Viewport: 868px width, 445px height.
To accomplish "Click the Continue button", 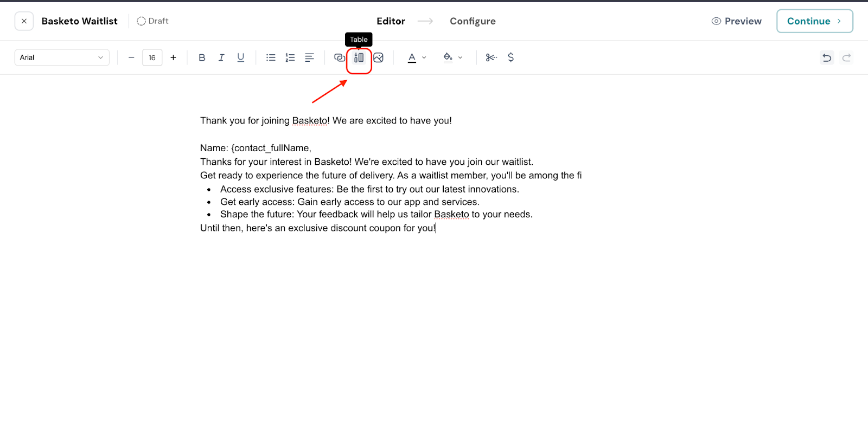I will [x=814, y=21].
